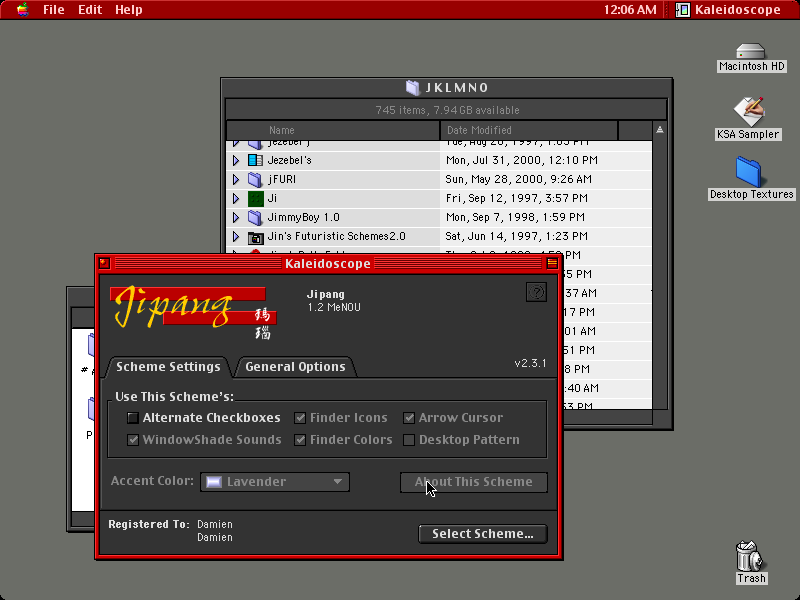This screenshot has width=800, height=600.
Task: Click the folder icon in JKLMNO title bar
Action: (x=412, y=88)
